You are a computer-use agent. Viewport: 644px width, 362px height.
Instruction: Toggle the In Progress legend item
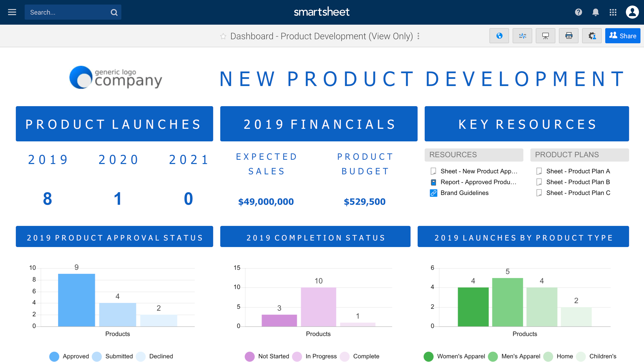pyautogui.click(x=320, y=356)
